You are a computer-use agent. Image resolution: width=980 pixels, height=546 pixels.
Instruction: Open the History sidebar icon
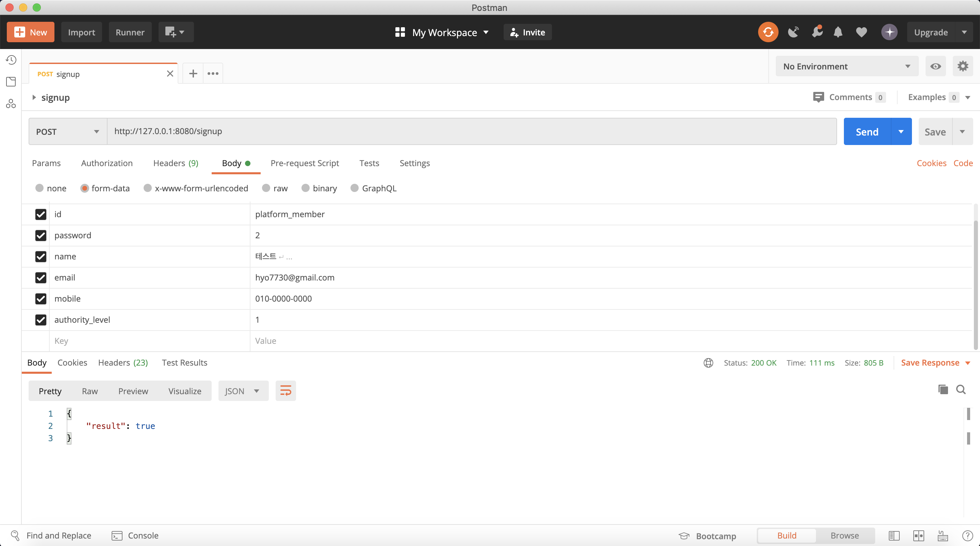coord(11,60)
